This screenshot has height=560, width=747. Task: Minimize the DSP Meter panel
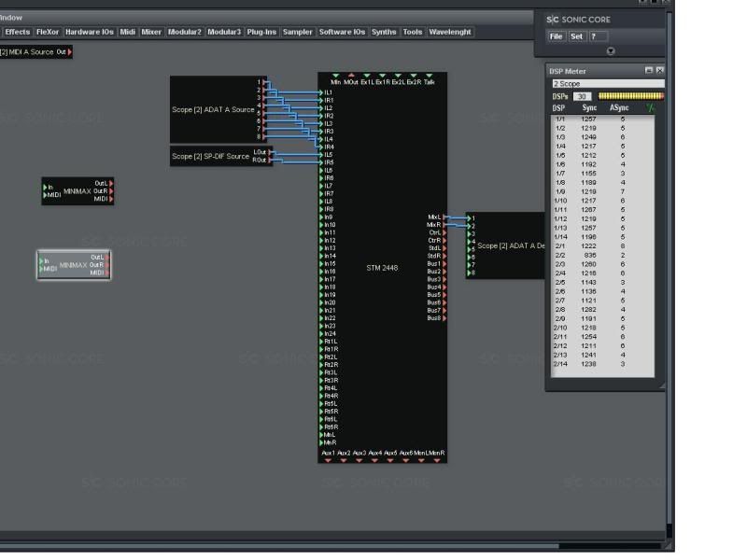pyautogui.click(x=648, y=71)
